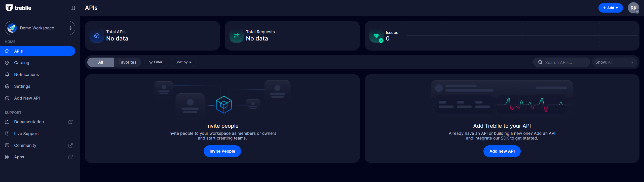
Task: Click the Invite People button
Action: pos(222,151)
